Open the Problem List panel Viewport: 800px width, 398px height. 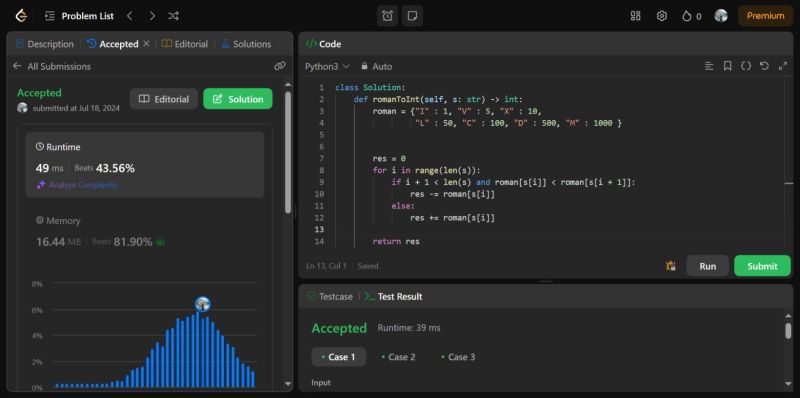click(79, 16)
